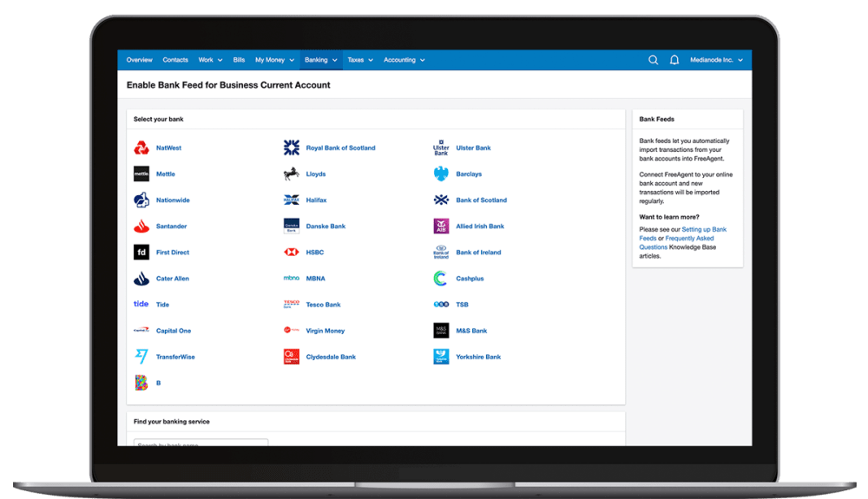The image size is (868, 499).
Task: Open the Bills menu item
Action: (x=240, y=60)
